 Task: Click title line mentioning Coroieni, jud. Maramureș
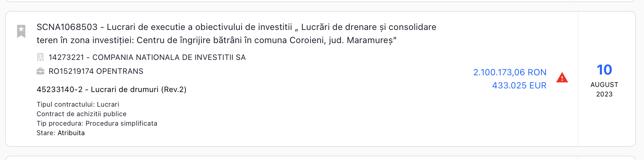[216, 40]
